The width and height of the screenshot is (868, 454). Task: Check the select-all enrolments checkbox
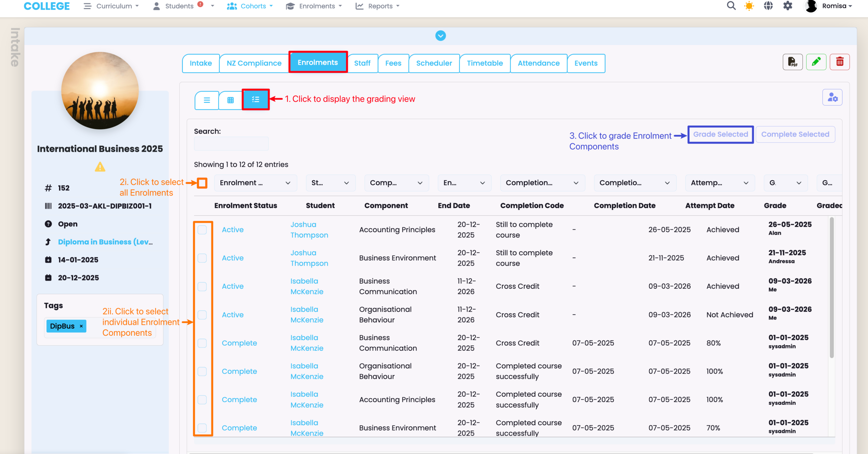(202, 183)
